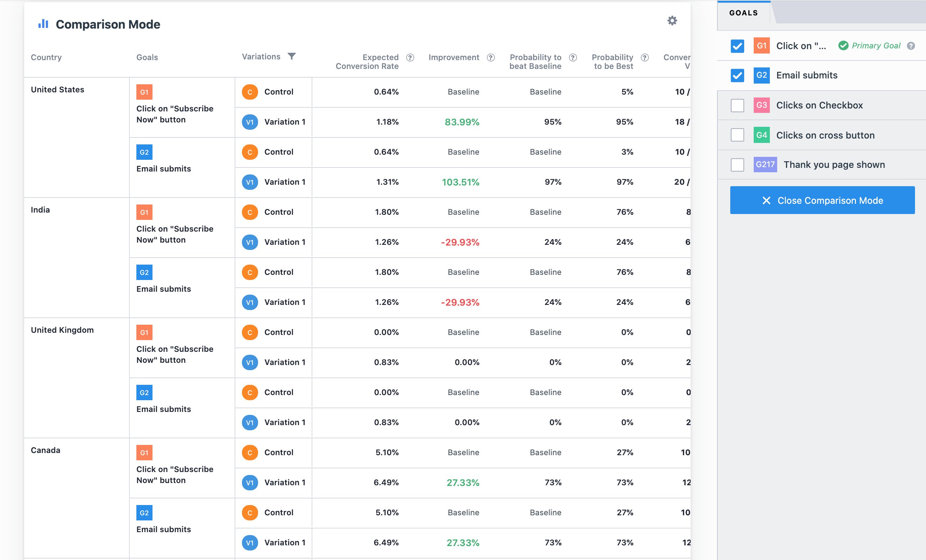Click V1 icon with 103.51% improvement
The width and height of the screenshot is (926, 560).
(250, 182)
